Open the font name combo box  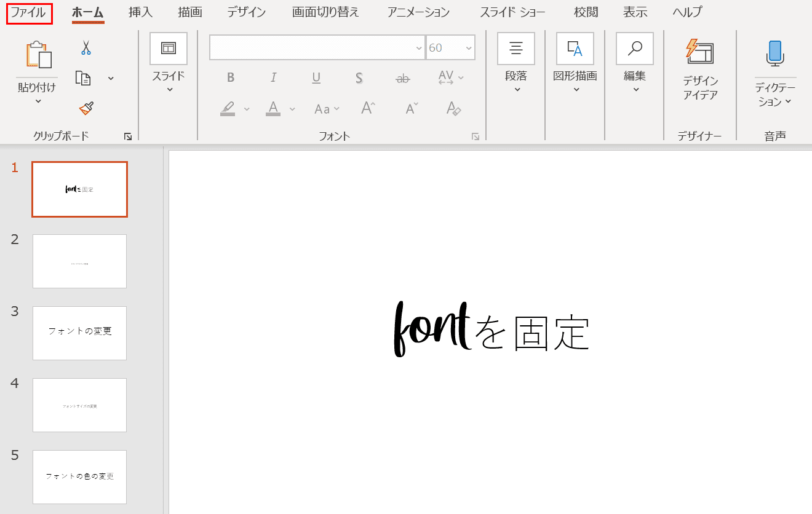pos(317,48)
